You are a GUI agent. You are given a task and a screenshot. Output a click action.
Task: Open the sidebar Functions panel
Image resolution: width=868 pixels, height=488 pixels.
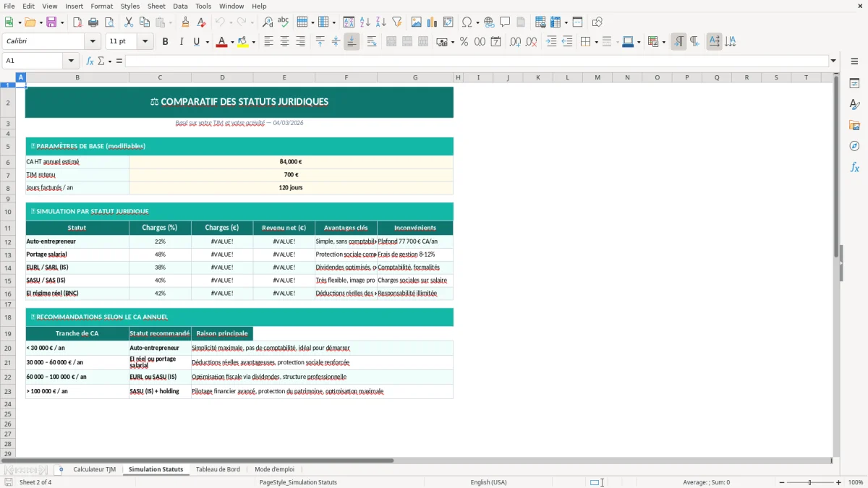tap(854, 167)
